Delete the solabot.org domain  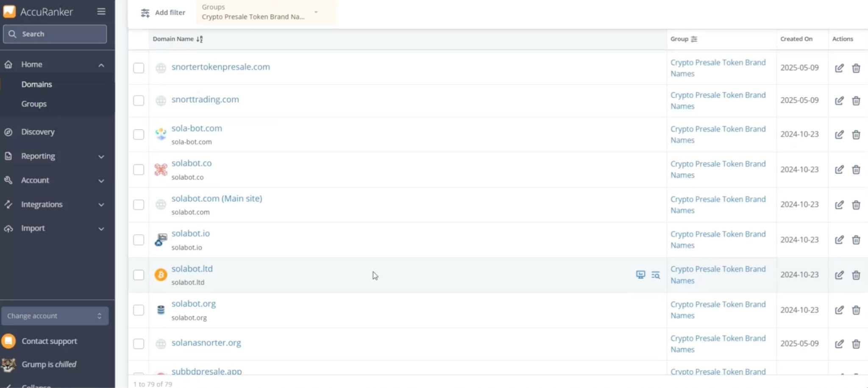pyautogui.click(x=856, y=310)
